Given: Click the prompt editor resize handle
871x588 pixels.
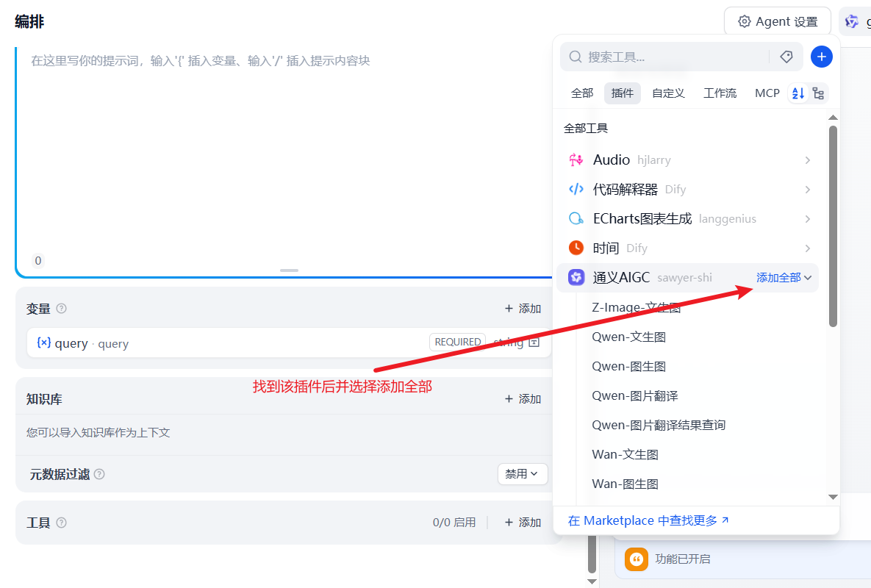Looking at the screenshot, I should 289,270.
